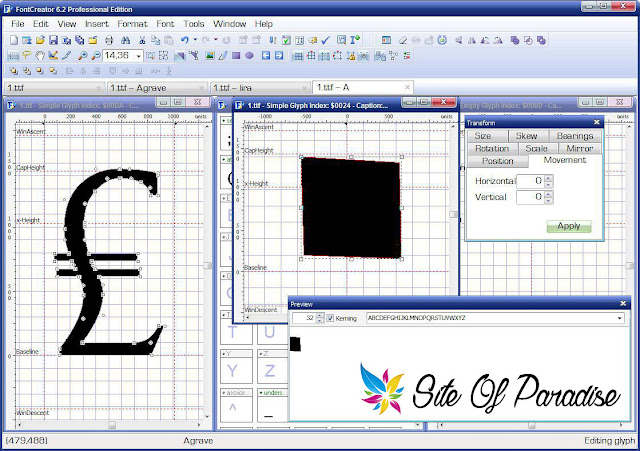Open the Scale tab in Transform
640x451 pixels.
coord(536,149)
